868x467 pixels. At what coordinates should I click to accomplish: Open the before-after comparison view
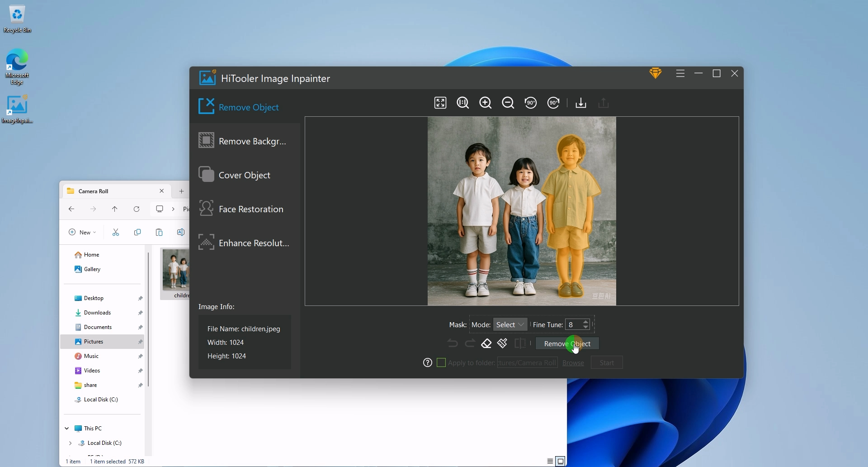[521, 343]
